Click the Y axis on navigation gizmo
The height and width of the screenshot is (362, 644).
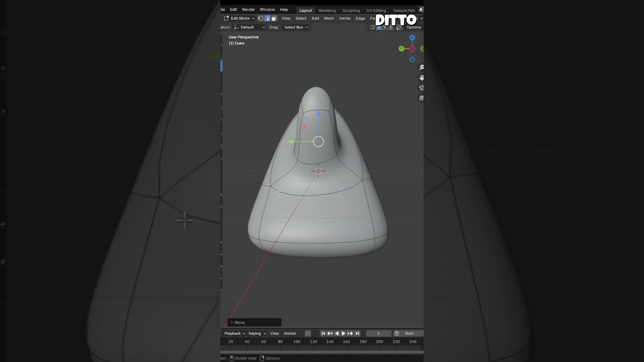click(x=401, y=49)
